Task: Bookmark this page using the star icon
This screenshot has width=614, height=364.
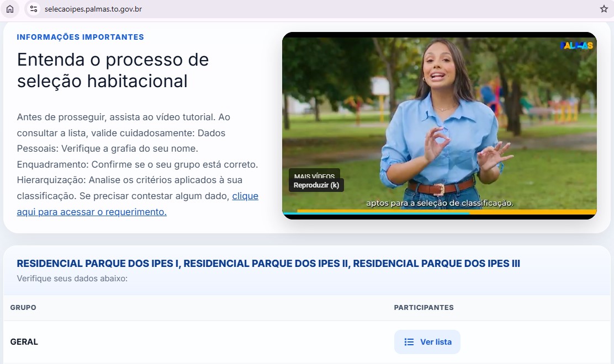Action: pos(604,9)
